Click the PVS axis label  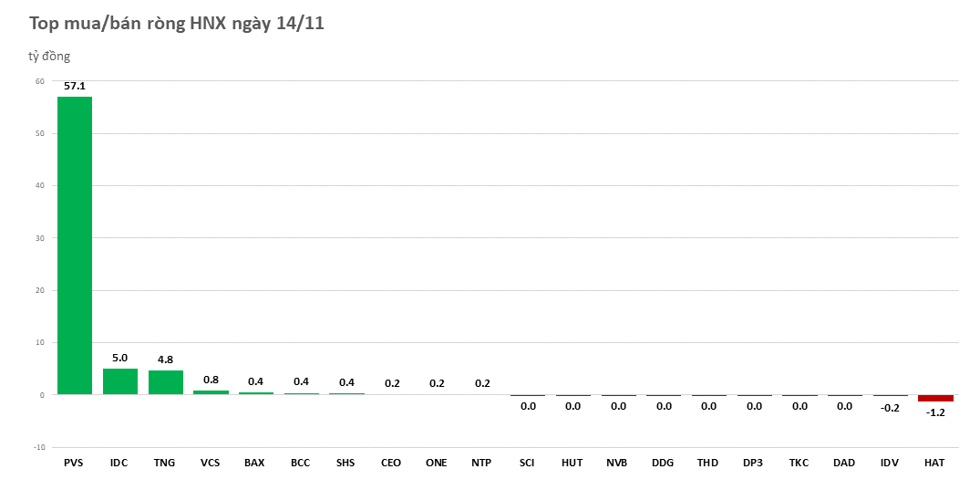point(74,463)
